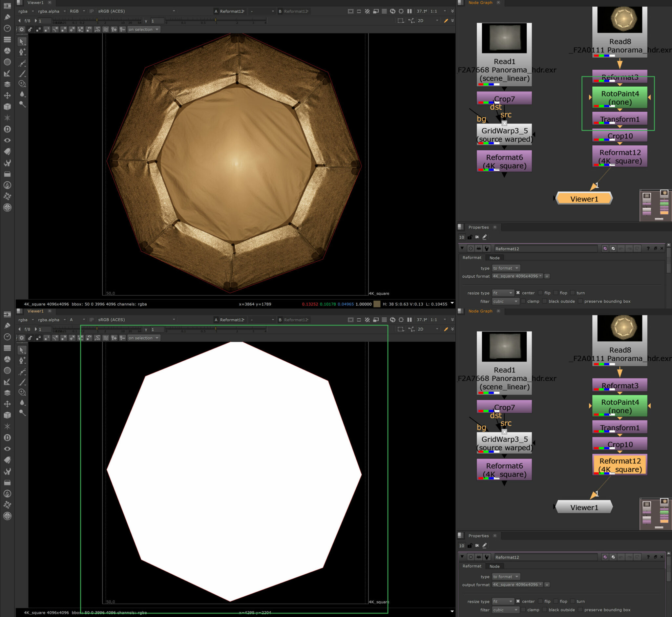Check black outside in the upper properties panel

[x=544, y=301]
